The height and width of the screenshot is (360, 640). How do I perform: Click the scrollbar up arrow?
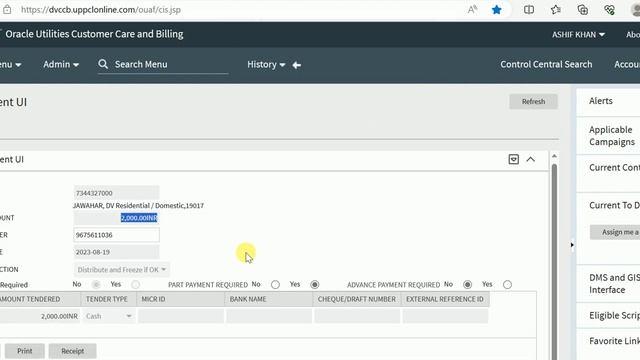(554, 156)
